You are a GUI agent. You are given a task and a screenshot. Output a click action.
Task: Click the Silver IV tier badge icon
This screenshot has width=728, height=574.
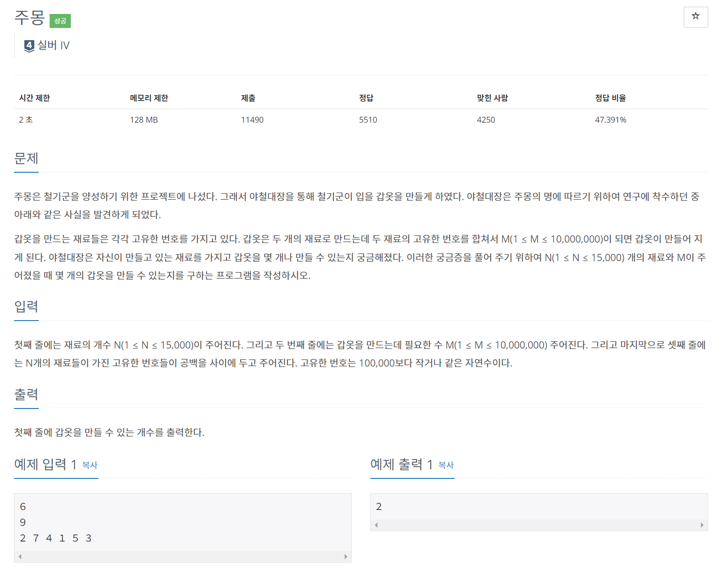29,46
